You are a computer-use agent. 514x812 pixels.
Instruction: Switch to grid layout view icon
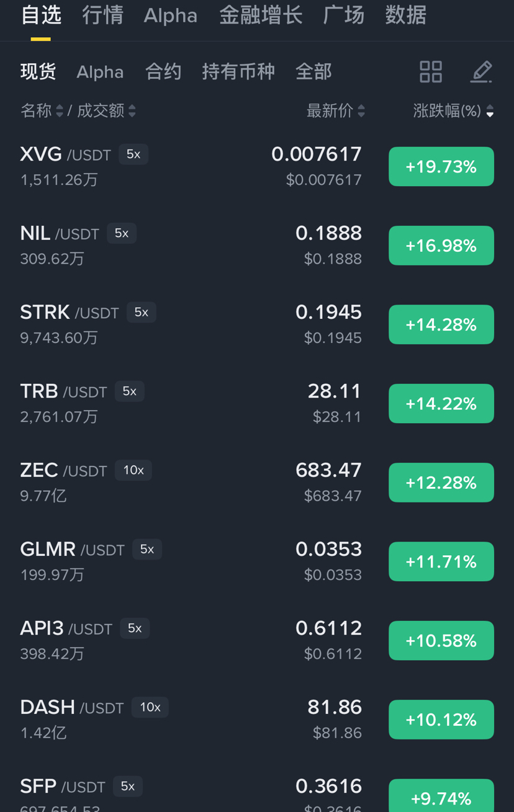pos(431,72)
